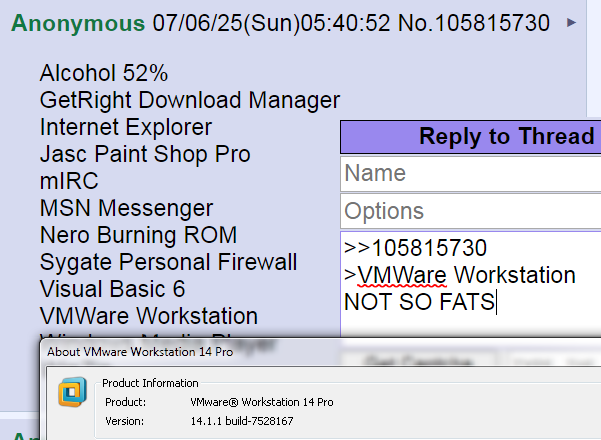
Task: Click the Reply to Thread header bar
Action: [471, 137]
